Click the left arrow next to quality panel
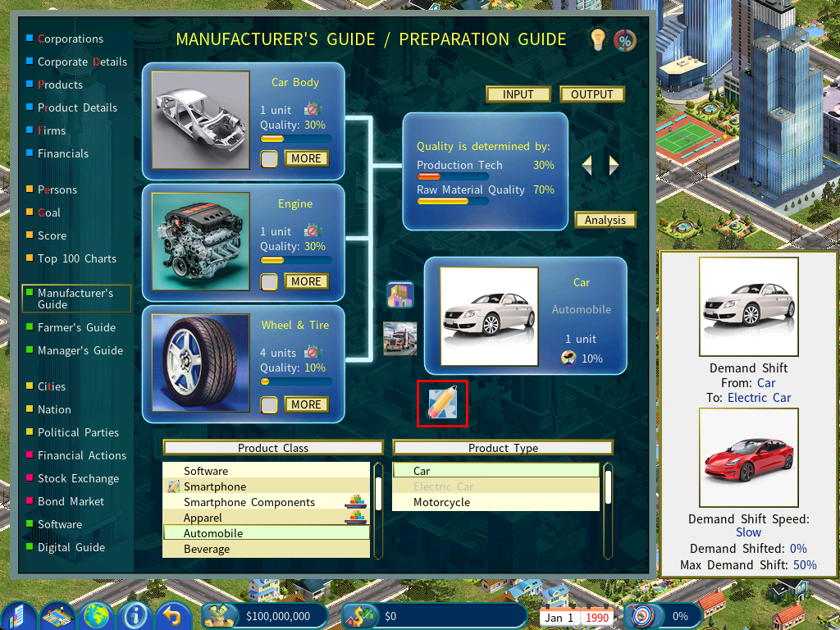 coord(587,166)
